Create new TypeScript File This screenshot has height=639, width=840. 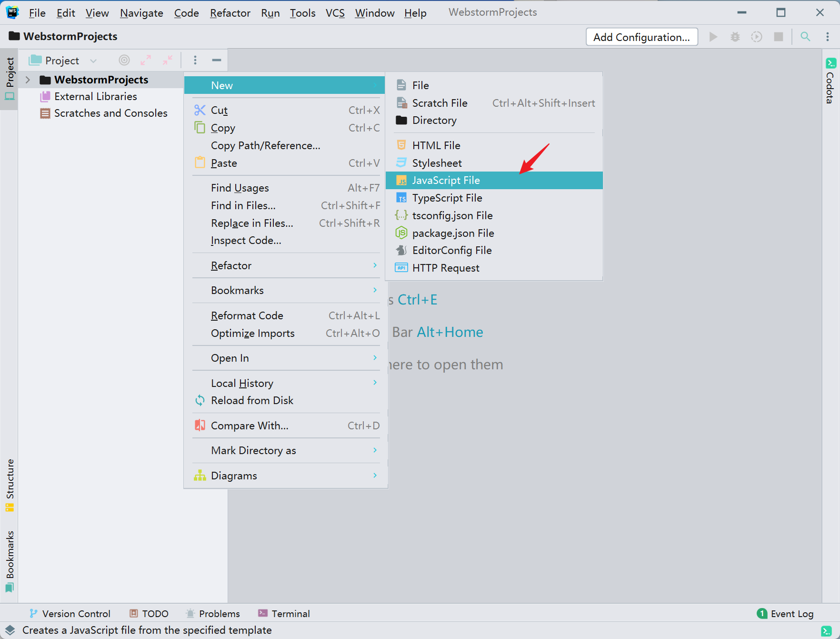(x=494, y=198)
